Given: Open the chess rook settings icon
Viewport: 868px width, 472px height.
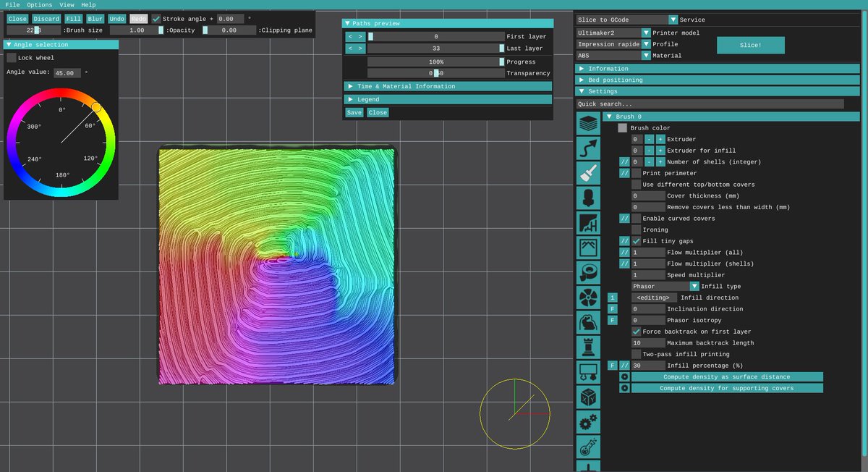Looking at the screenshot, I should 588,347.
